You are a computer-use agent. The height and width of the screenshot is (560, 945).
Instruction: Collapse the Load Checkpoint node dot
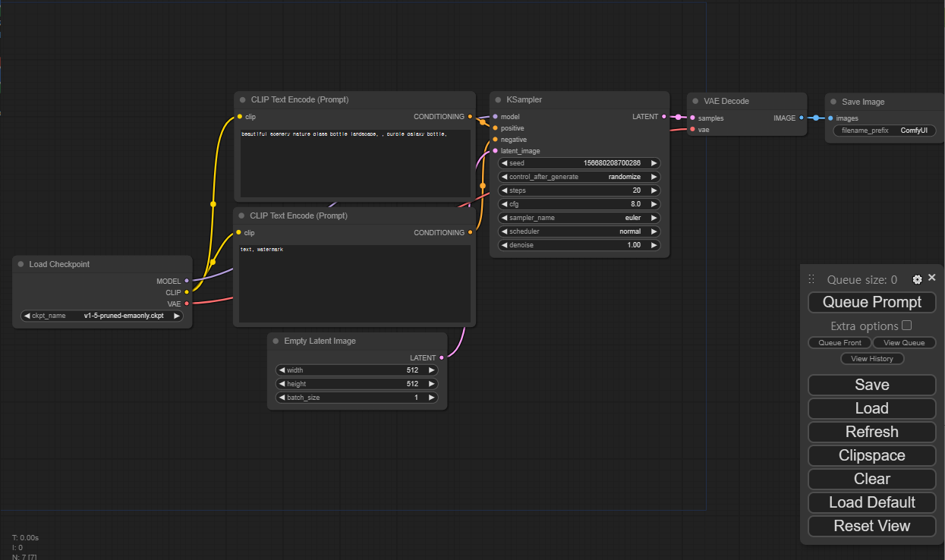tap(20, 265)
